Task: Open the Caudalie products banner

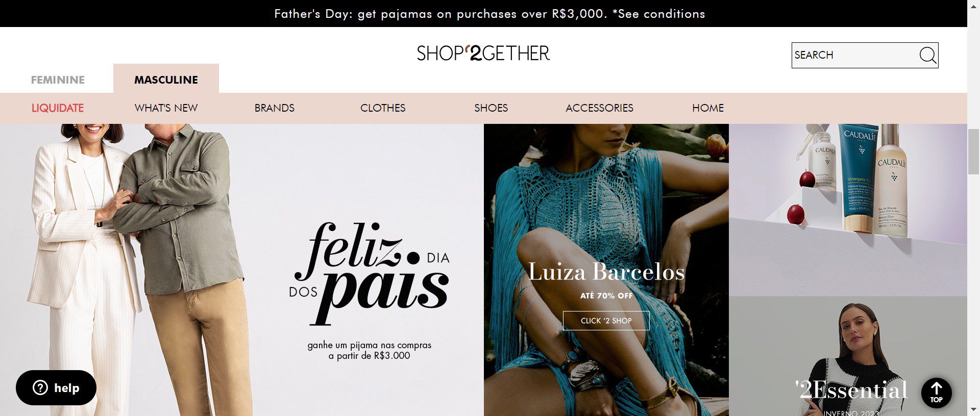Action: (x=848, y=210)
